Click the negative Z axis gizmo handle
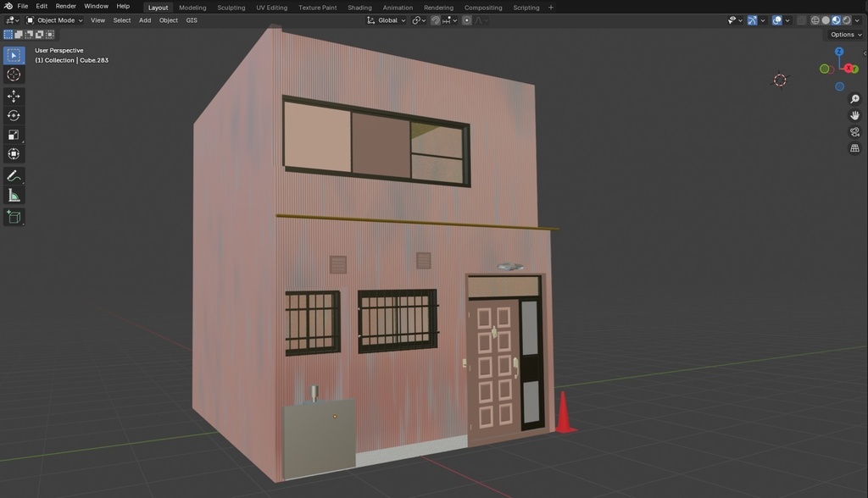Image resolution: width=868 pixels, height=498 pixels. tap(840, 86)
